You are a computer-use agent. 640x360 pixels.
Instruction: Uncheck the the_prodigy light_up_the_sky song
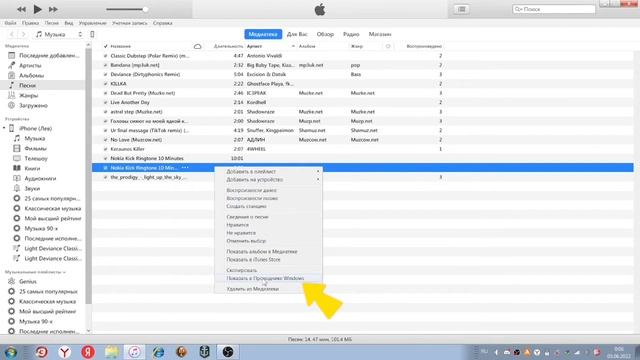point(106,177)
